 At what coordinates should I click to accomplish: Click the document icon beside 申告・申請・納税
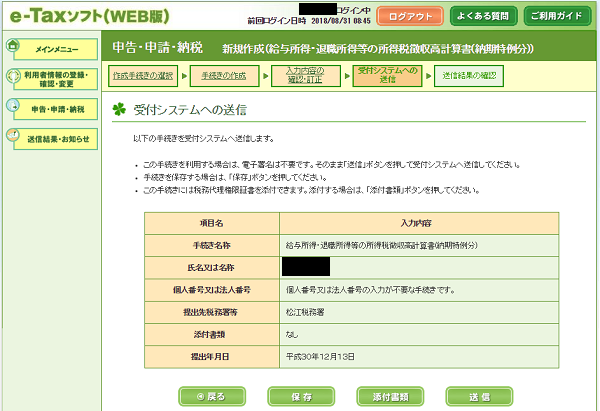pos(13,105)
